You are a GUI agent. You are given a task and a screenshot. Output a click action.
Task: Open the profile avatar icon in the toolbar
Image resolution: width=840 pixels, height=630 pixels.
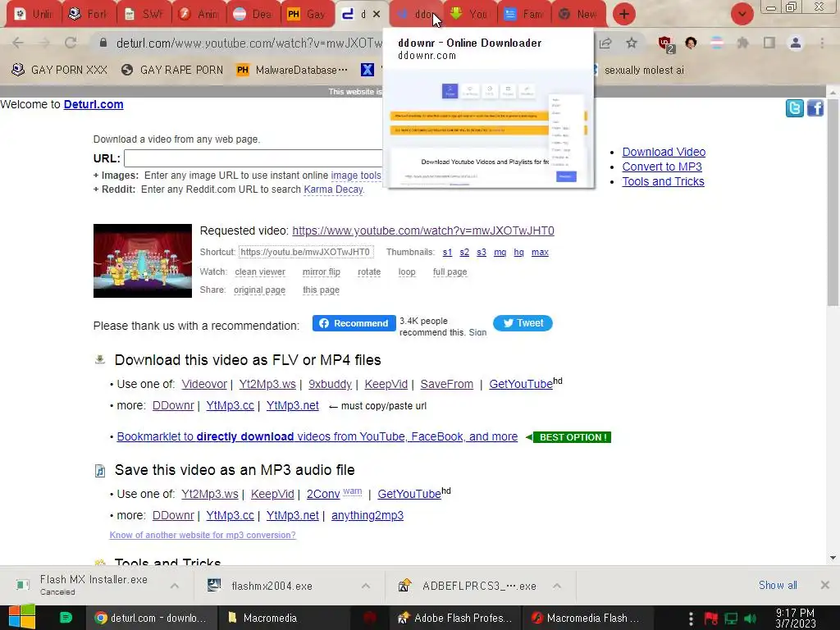796,43
